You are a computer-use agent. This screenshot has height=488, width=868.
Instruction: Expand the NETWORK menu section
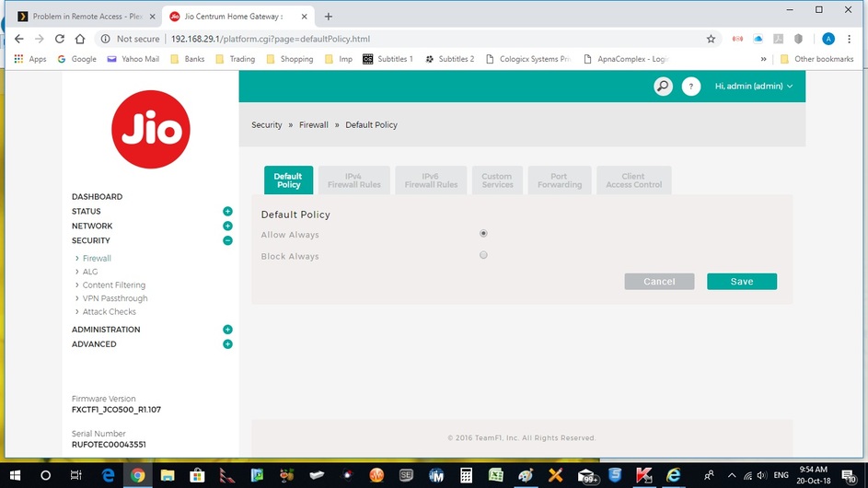227,226
